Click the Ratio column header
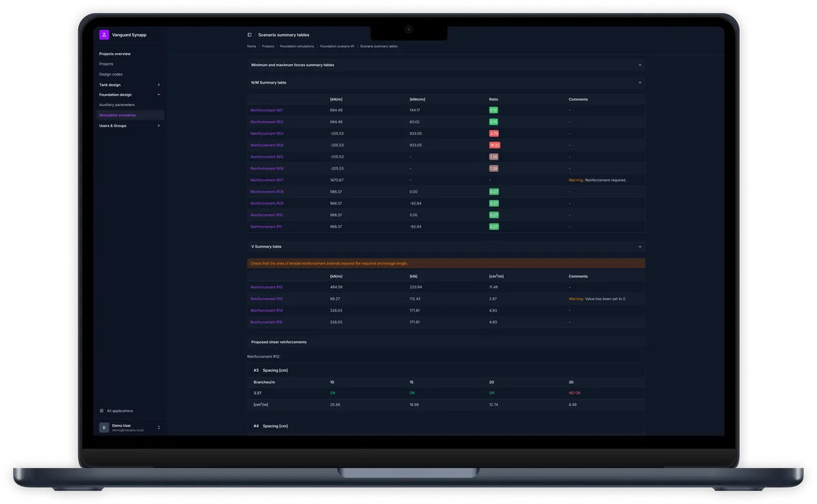 (x=494, y=99)
